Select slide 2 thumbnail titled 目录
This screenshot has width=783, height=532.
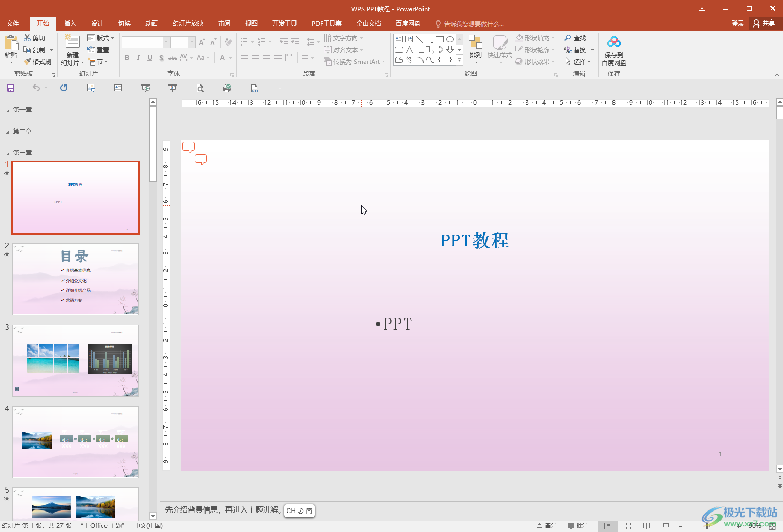tap(75, 279)
